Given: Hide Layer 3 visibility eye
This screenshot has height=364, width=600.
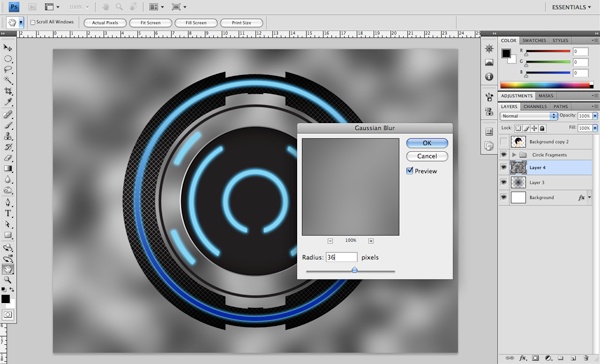Looking at the screenshot, I should coord(504,182).
